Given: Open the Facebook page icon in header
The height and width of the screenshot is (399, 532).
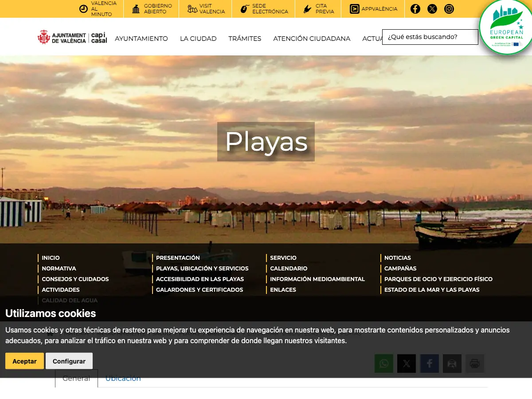Looking at the screenshot, I should (415, 9).
